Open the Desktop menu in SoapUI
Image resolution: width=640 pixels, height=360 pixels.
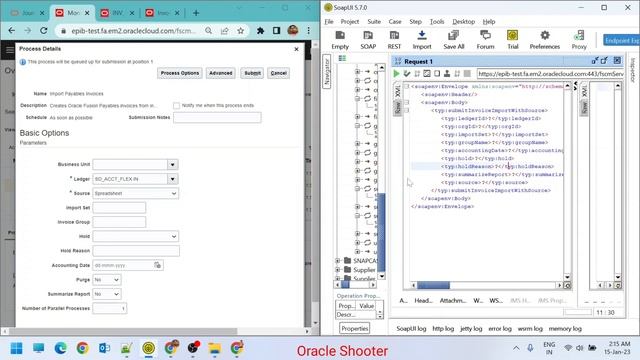pos(463,22)
